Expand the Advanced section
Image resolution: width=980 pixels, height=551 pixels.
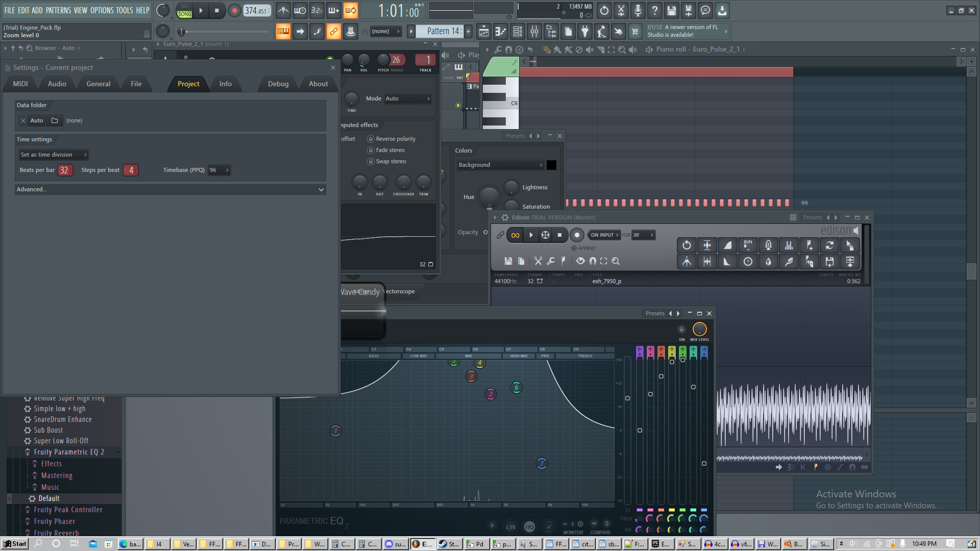tap(170, 189)
